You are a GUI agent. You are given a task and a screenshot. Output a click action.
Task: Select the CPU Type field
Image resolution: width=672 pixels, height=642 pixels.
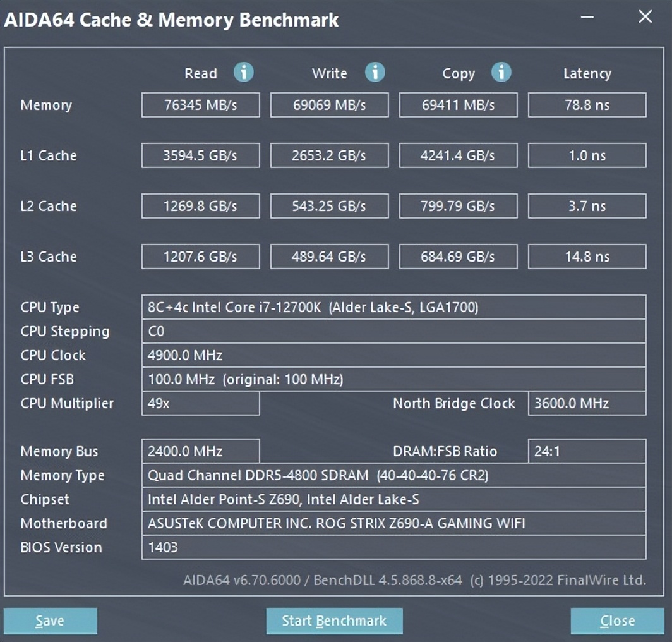394,307
